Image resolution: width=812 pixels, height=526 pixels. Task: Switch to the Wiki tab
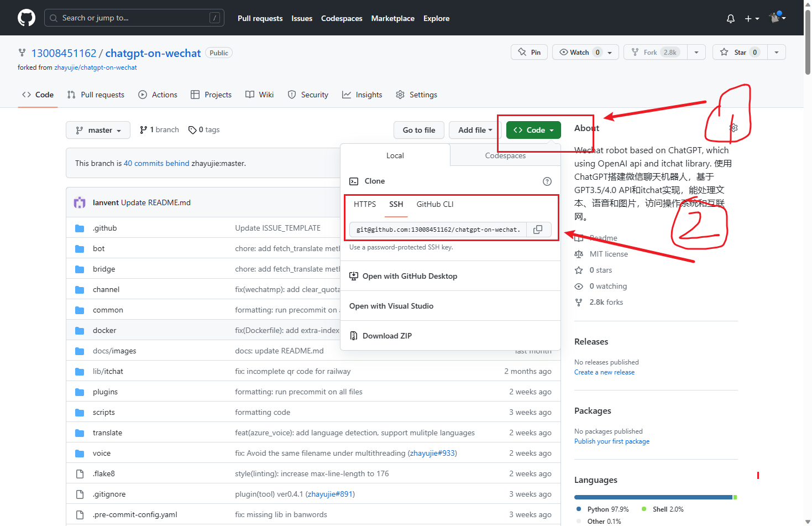(x=260, y=95)
